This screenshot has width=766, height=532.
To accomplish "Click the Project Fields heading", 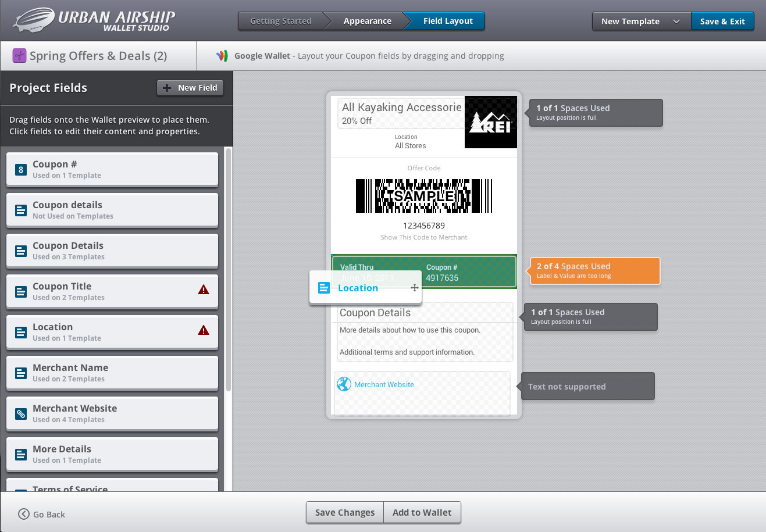I will [48, 88].
